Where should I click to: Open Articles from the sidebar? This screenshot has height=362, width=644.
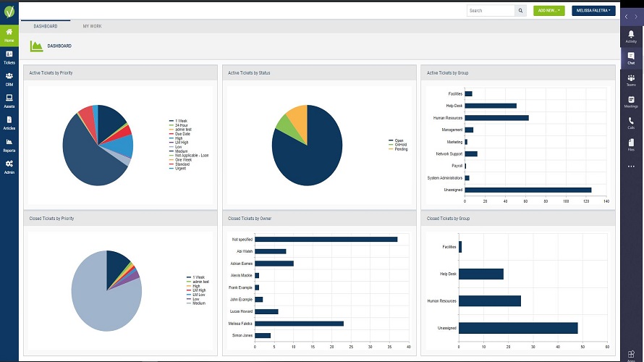coord(9,123)
